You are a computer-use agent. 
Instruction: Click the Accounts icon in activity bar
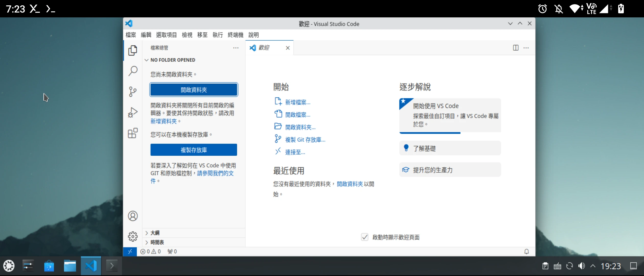click(x=133, y=216)
